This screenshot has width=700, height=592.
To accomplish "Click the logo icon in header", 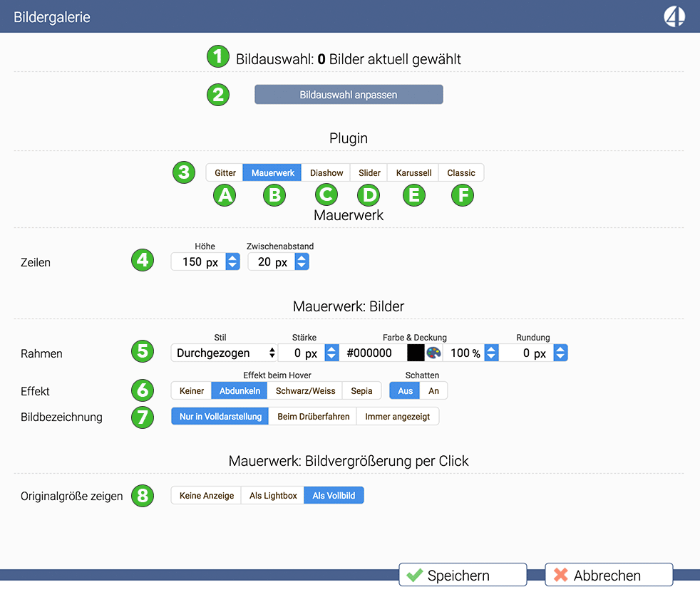I will point(674,16).
